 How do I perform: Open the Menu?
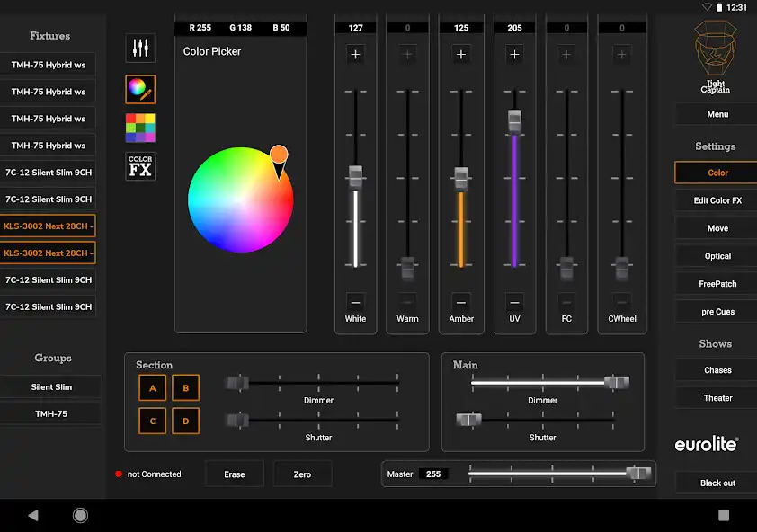(x=714, y=113)
